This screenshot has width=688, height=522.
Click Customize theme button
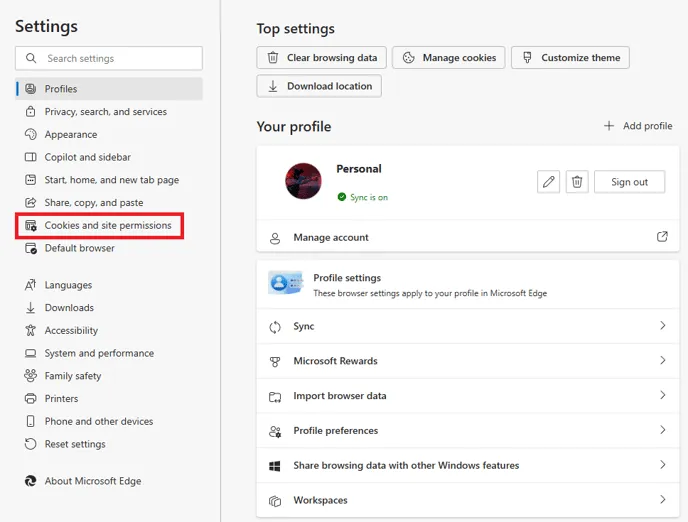(x=570, y=57)
